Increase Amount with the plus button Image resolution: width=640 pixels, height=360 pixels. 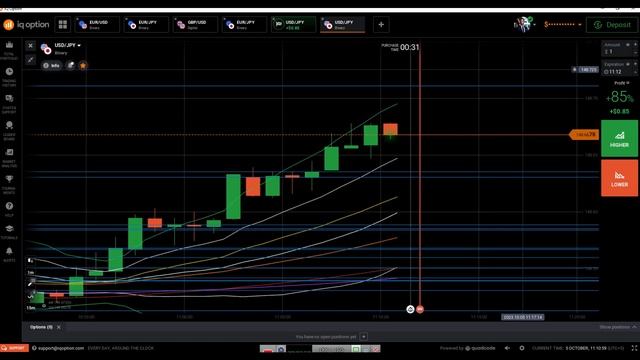635,44
